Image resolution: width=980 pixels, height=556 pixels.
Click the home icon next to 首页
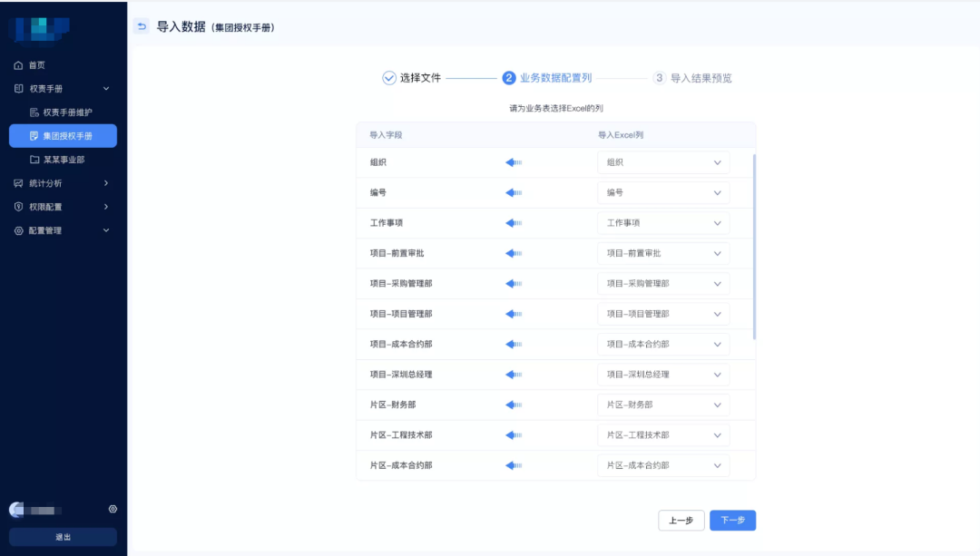tap(18, 65)
